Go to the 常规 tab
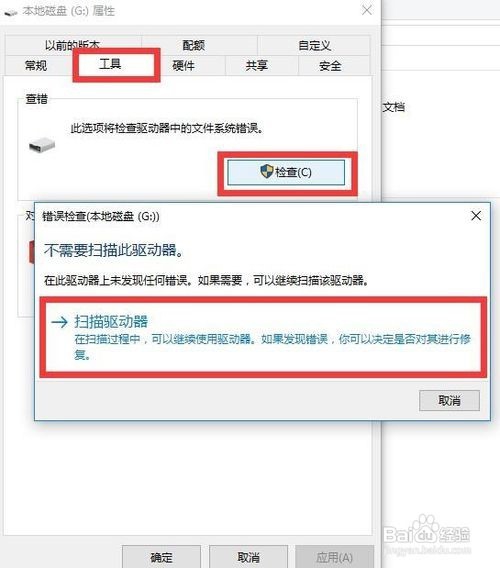The image size is (500, 568). [36, 65]
